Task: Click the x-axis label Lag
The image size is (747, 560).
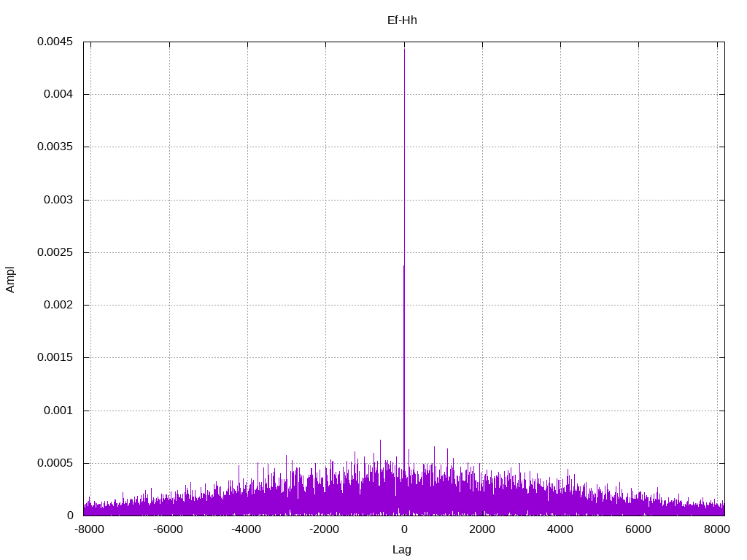Action: coord(402,550)
